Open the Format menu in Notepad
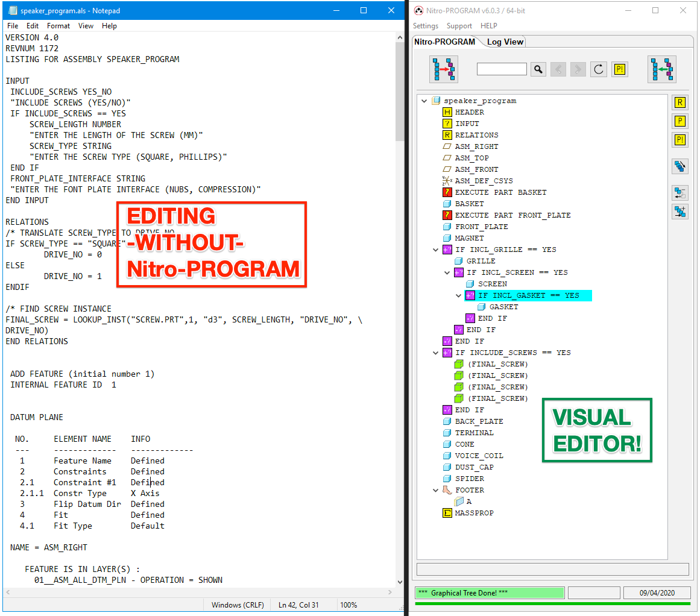 pos(58,25)
